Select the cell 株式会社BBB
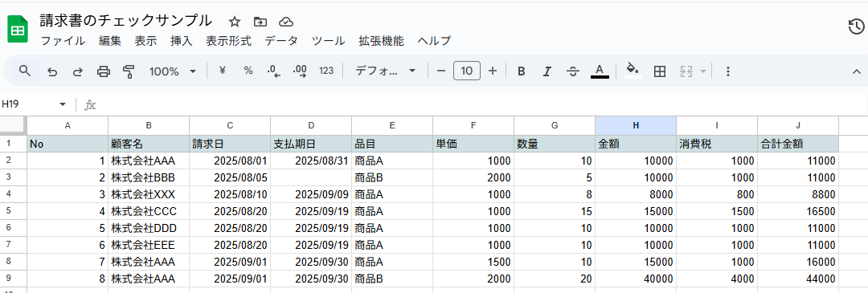The image size is (868, 293). click(x=149, y=178)
